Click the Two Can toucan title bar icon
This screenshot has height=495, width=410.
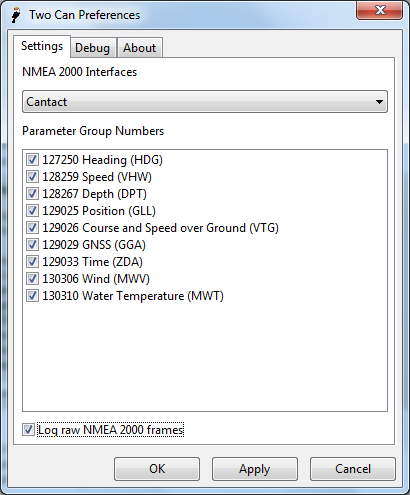coord(16,15)
